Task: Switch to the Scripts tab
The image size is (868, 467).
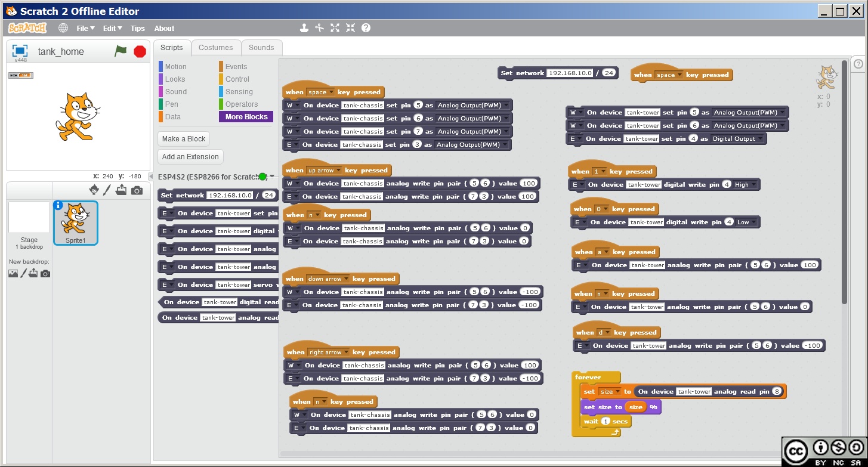Action: tap(172, 48)
